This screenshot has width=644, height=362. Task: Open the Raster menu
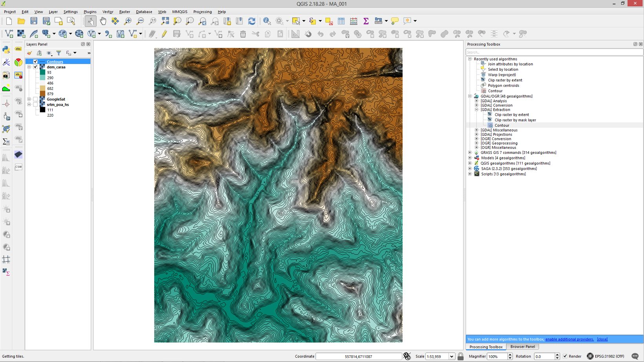pos(124,12)
